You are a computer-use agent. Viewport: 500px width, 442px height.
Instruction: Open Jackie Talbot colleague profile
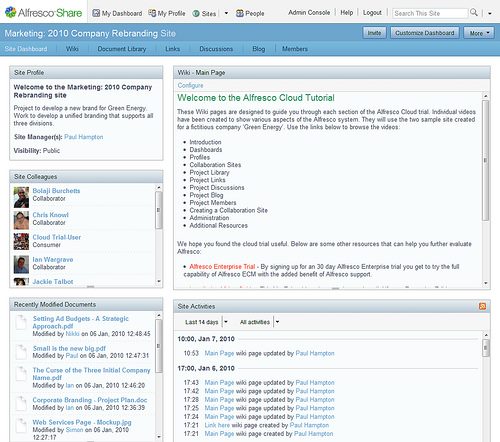(53, 282)
